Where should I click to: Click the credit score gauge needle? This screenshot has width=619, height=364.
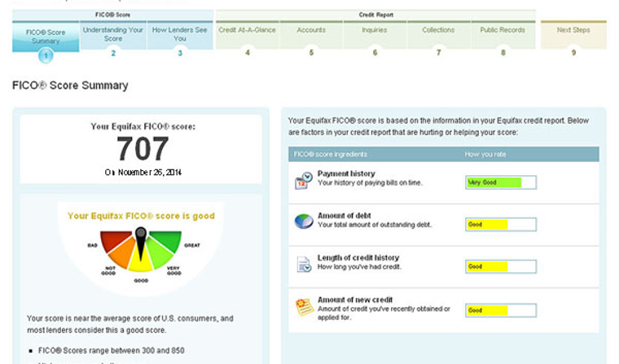click(x=141, y=245)
